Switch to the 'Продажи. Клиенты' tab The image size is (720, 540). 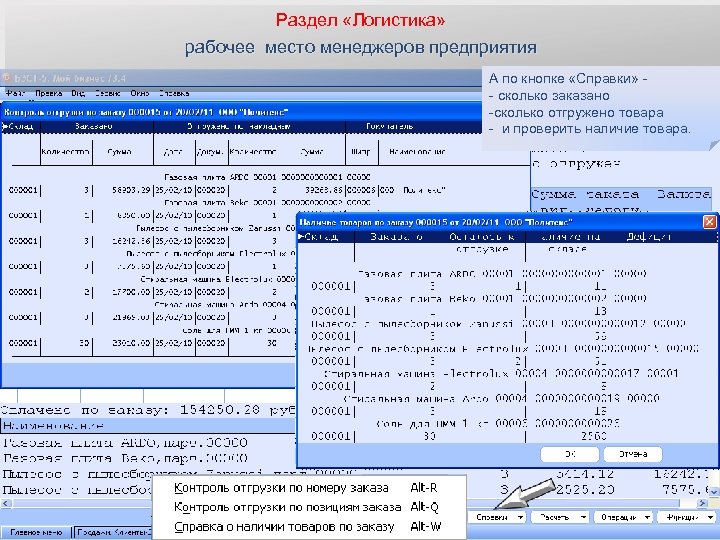click(x=113, y=533)
